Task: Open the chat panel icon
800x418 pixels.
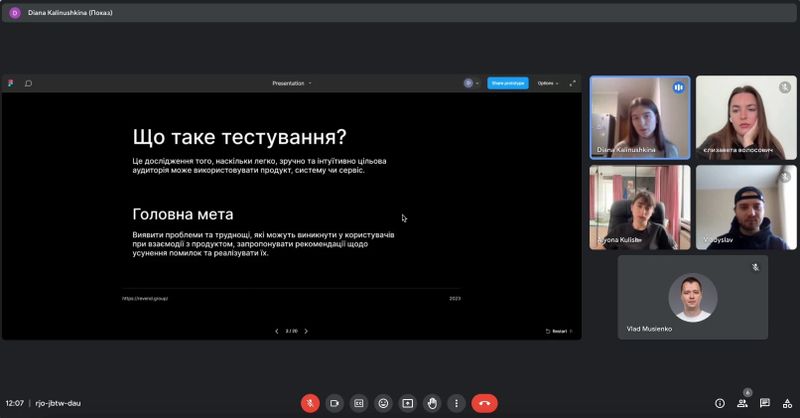Action: tap(764, 403)
